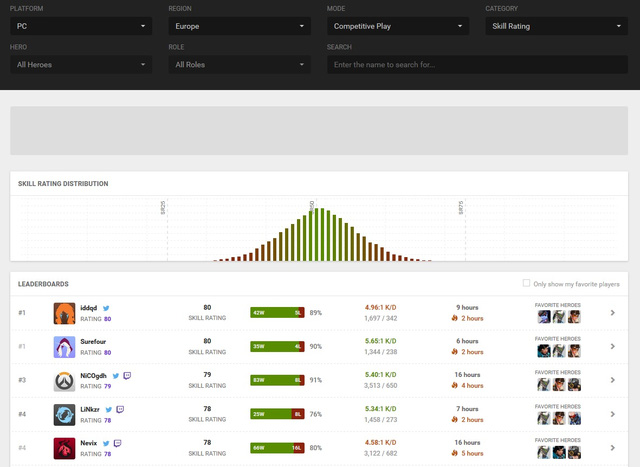Expand iddqd's row with the chevron arrow
Image resolution: width=640 pixels, height=467 pixels.
tap(613, 313)
